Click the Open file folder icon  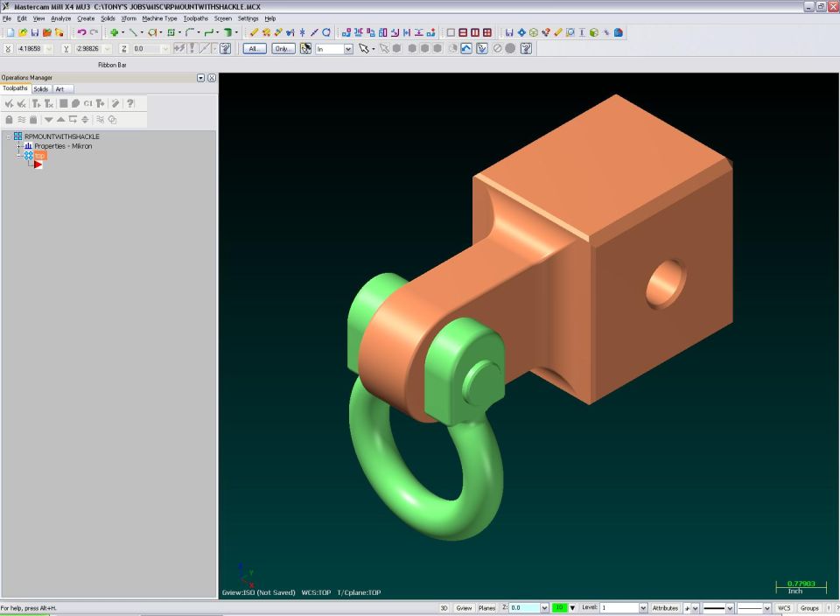(x=23, y=32)
